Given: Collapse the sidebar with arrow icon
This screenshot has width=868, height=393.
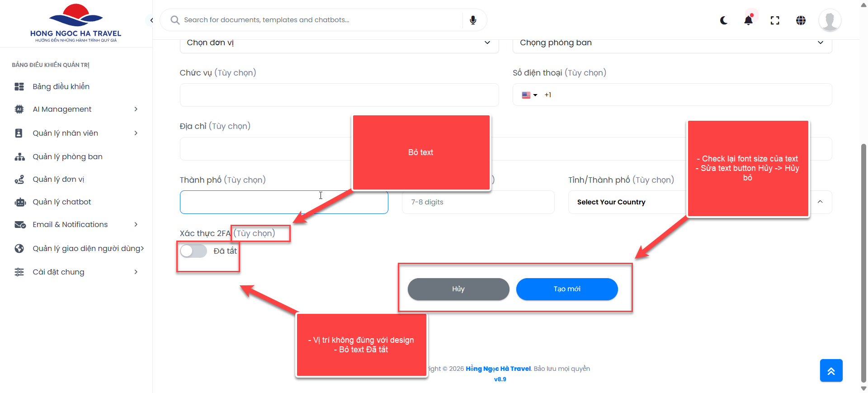Looking at the screenshot, I should tap(151, 20).
